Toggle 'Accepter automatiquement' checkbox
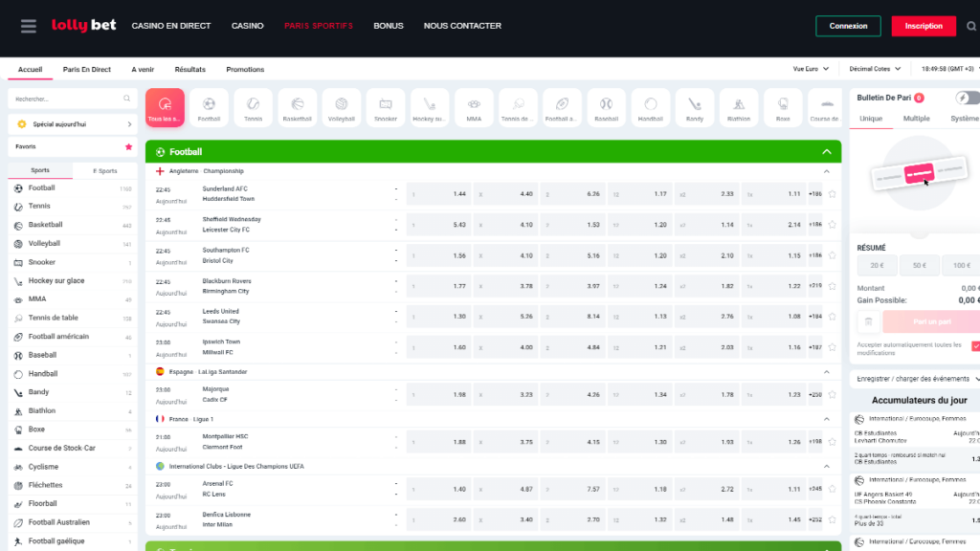The image size is (980, 551). [975, 346]
